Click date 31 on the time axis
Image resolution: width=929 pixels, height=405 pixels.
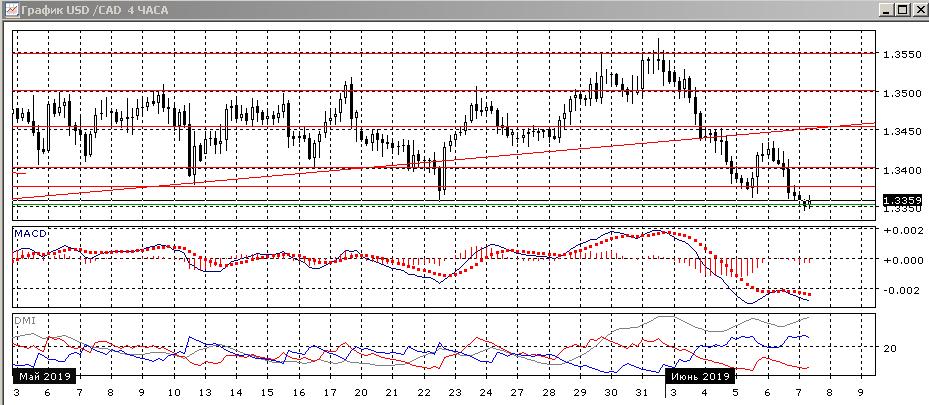(641, 394)
